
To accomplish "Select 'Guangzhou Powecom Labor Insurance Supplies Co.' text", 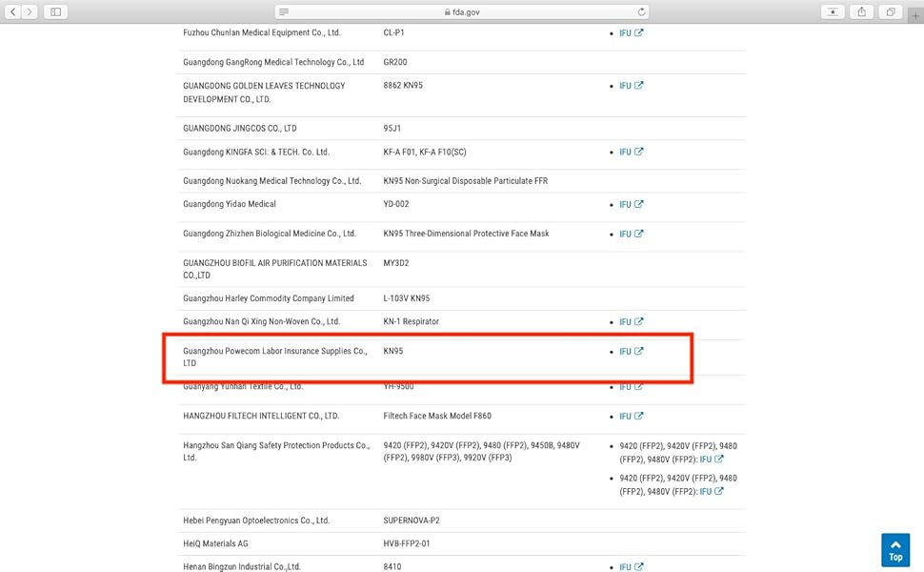I will [274, 351].
